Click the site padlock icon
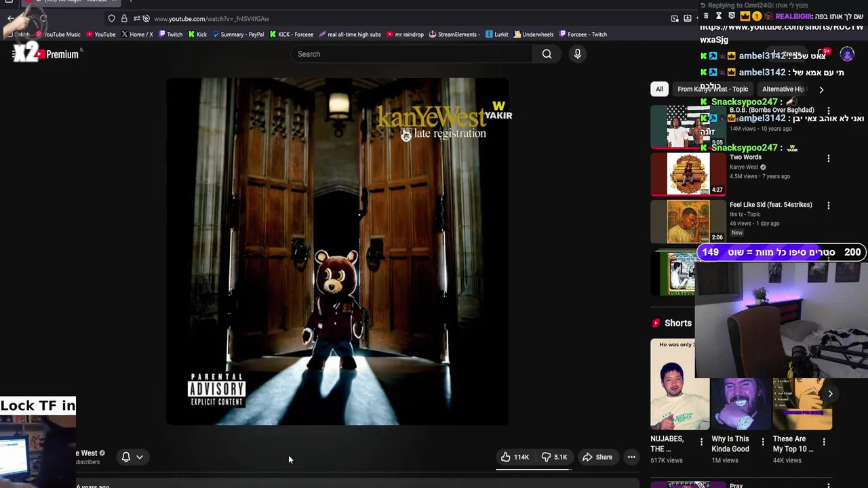Image resolution: width=868 pixels, height=488 pixels. [x=124, y=18]
